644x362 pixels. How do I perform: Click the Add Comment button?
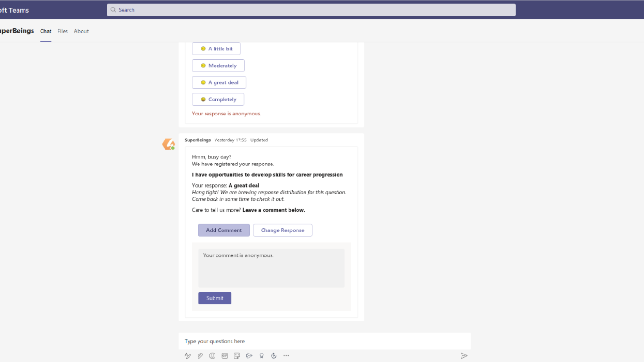[x=224, y=230]
